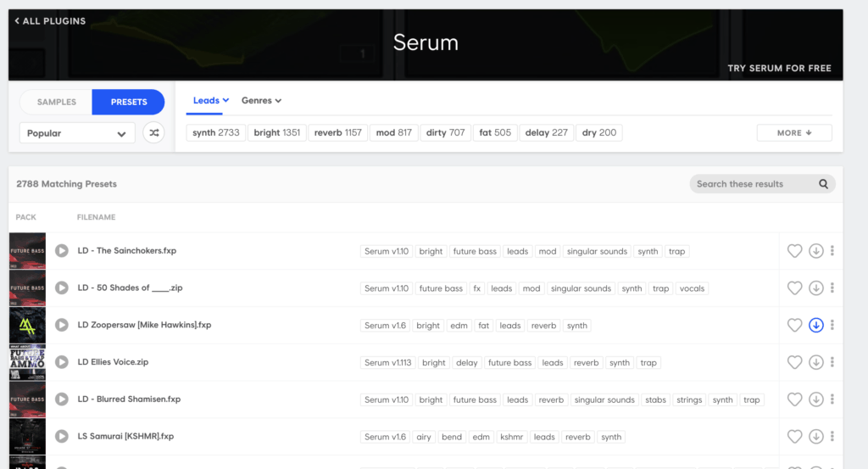Select filename LD - Blurred Shamisen.fxp
Viewport: 868px width, 469px height.
point(129,399)
